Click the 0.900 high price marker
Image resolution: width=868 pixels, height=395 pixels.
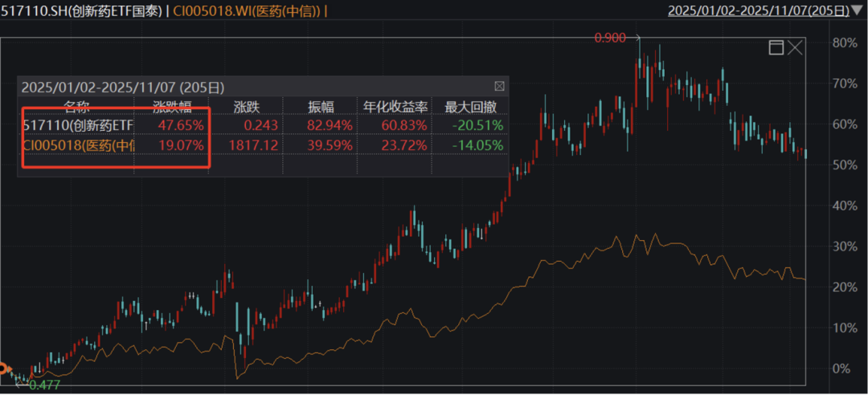tap(610, 37)
